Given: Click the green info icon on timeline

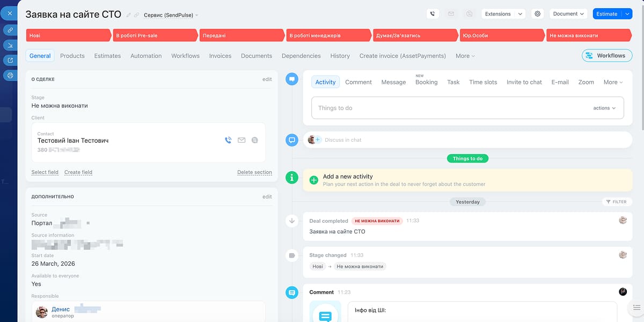Looking at the screenshot, I should tap(292, 177).
